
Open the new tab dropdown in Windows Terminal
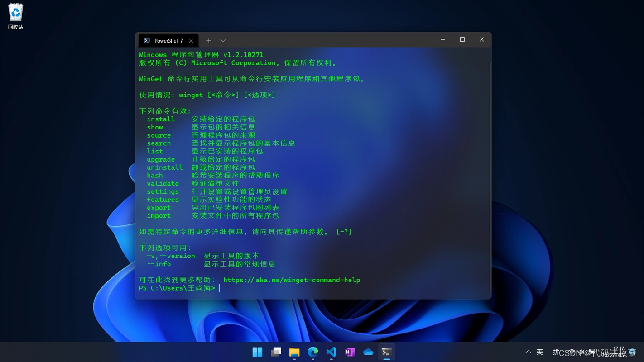(222, 40)
